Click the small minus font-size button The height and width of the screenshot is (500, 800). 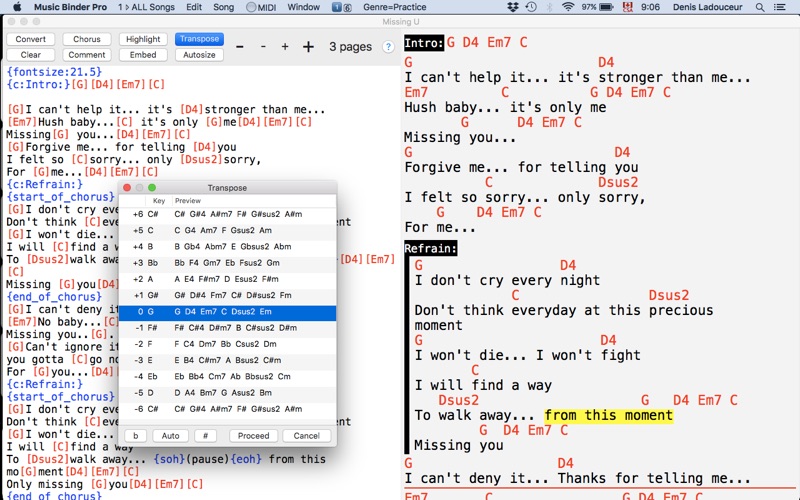263,47
